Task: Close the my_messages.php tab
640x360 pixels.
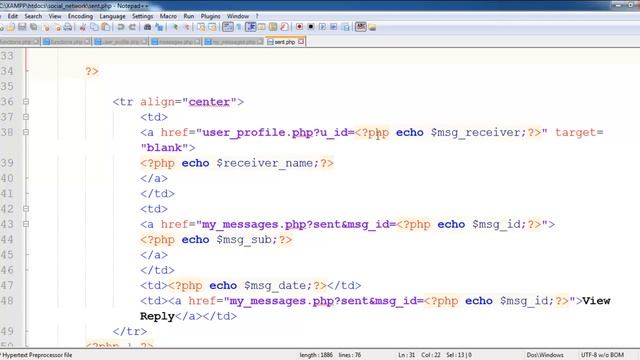Action: [x=260, y=42]
